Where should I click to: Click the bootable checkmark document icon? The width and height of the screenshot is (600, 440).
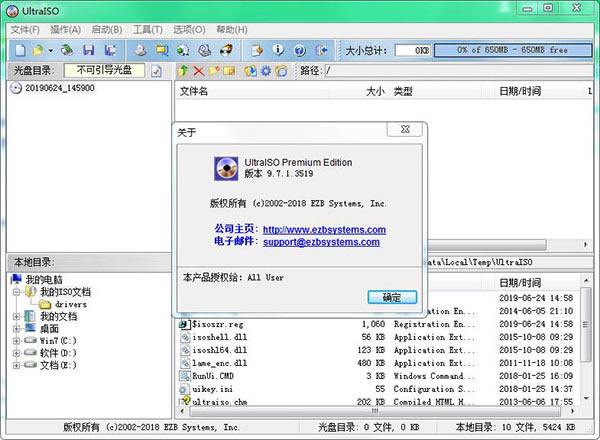(x=156, y=71)
